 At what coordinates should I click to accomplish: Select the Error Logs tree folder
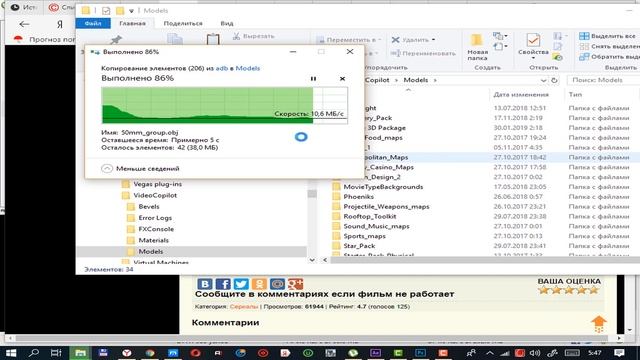coord(155,218)
